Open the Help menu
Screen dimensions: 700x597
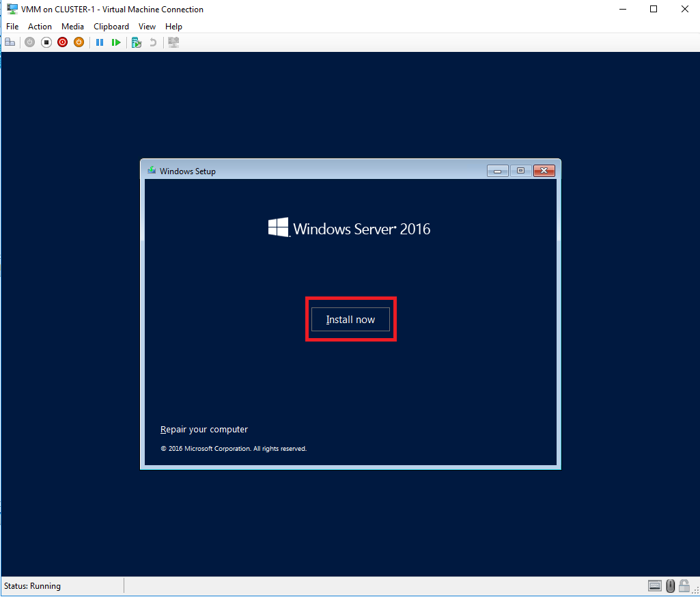click(173, 27)
